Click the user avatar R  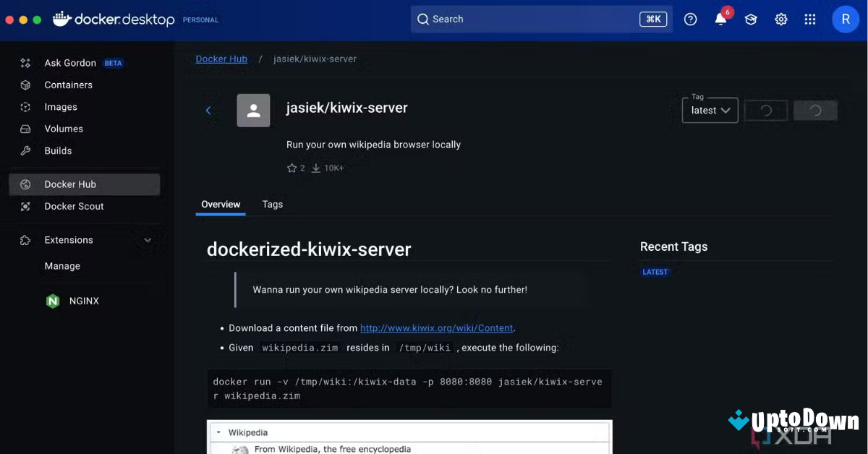tap(846, 20)
